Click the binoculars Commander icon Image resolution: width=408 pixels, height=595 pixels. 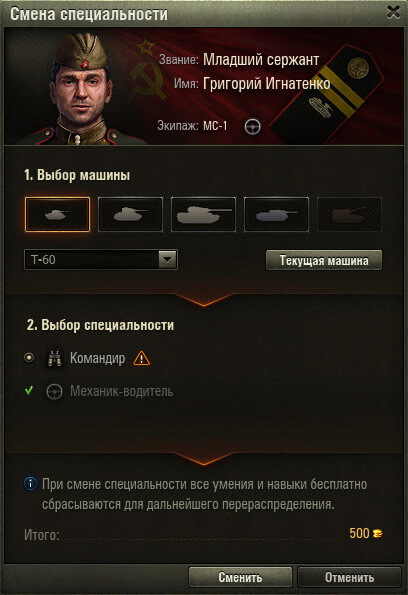(55, 358)
